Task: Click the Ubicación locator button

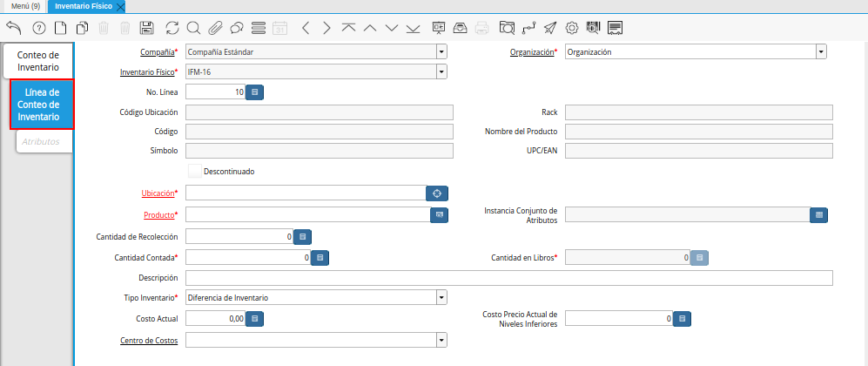Action: coord(437,193)
